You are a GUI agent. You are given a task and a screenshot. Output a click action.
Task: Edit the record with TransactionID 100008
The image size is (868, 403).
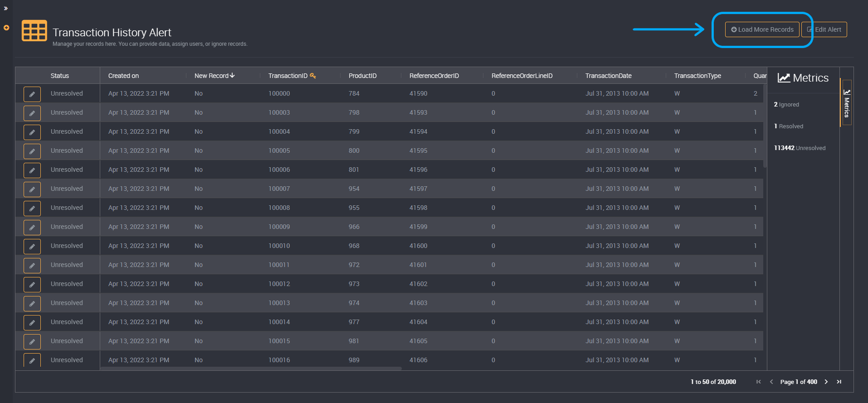tap(32, 209)
